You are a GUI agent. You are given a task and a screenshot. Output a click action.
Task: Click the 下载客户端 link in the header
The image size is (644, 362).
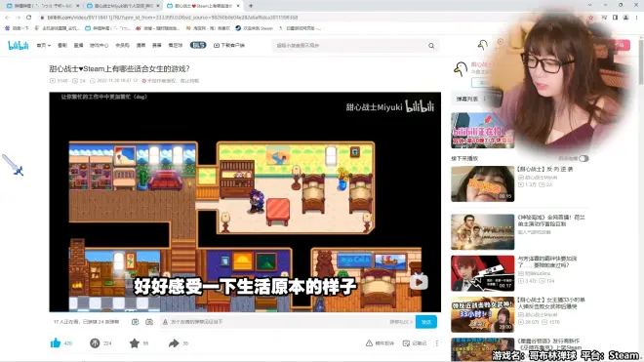coord(228,45)
